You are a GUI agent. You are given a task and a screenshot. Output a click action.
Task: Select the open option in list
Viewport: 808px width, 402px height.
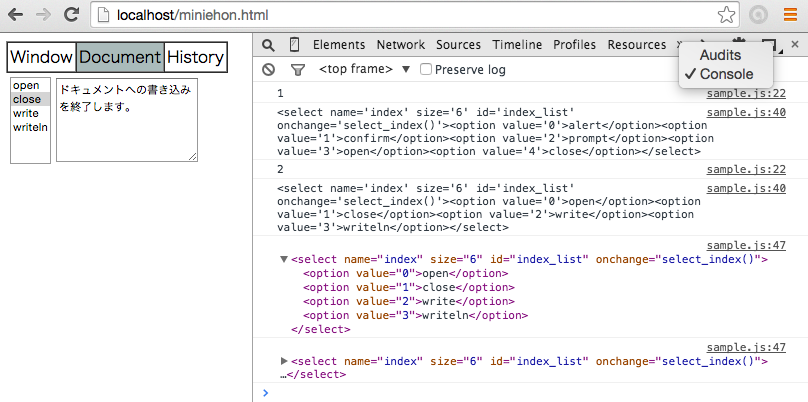(30, 86)
